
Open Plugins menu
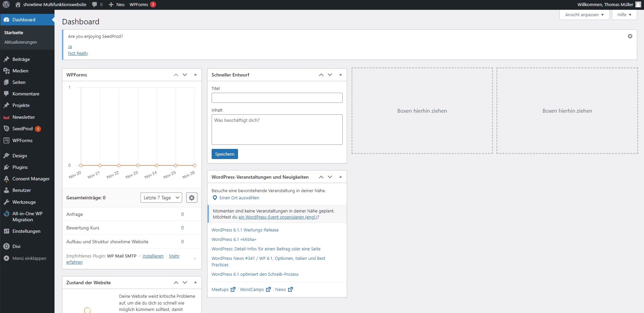point(27,167)
